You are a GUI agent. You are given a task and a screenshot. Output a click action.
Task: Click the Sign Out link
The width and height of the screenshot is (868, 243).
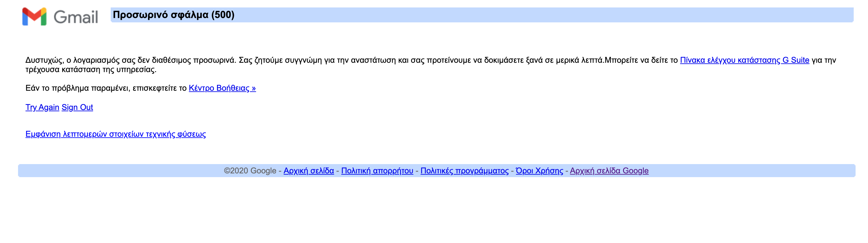click(77, 108)
